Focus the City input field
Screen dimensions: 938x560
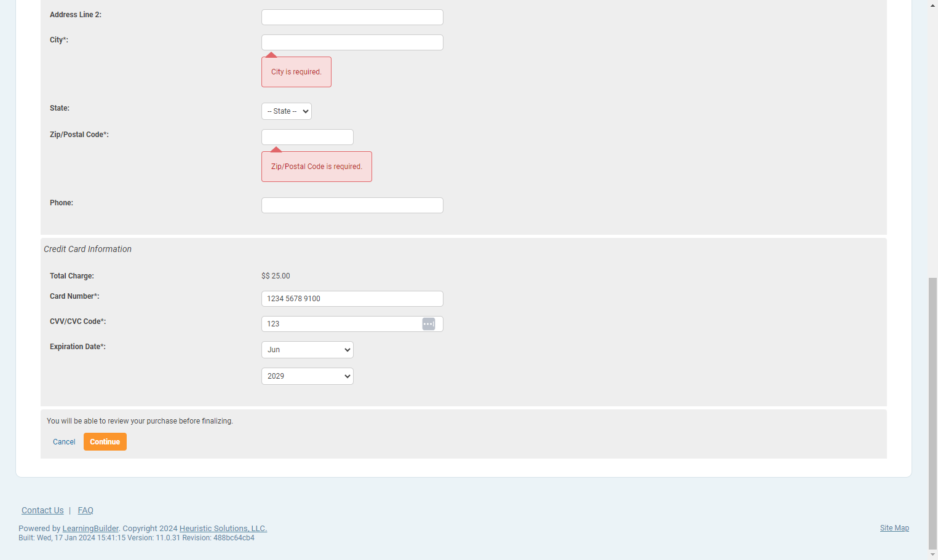pos(352,42)
